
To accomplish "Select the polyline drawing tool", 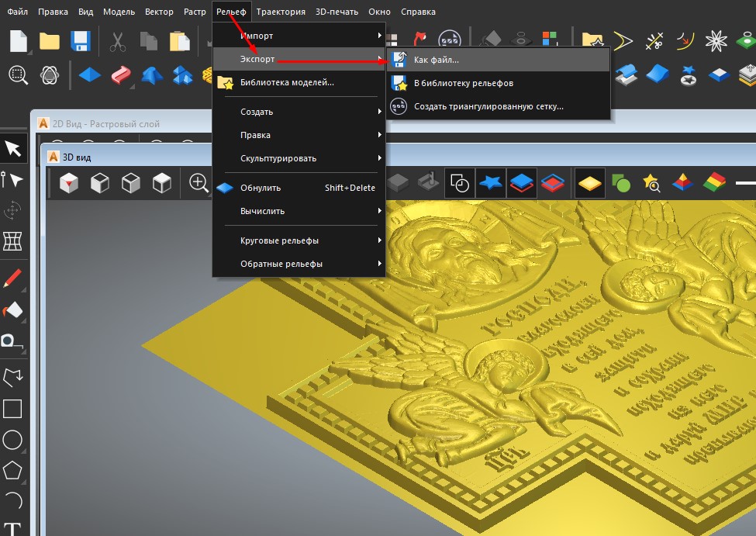I will tap(12, 378).
